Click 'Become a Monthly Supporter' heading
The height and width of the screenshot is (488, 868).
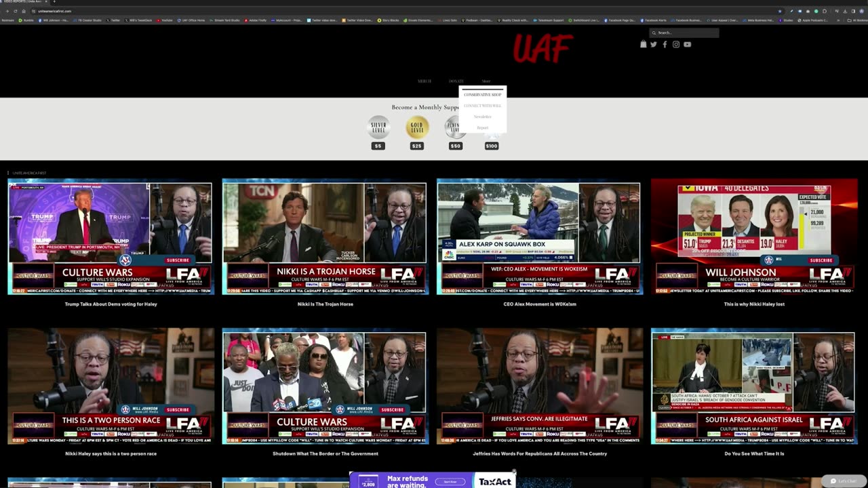[426, 107]
